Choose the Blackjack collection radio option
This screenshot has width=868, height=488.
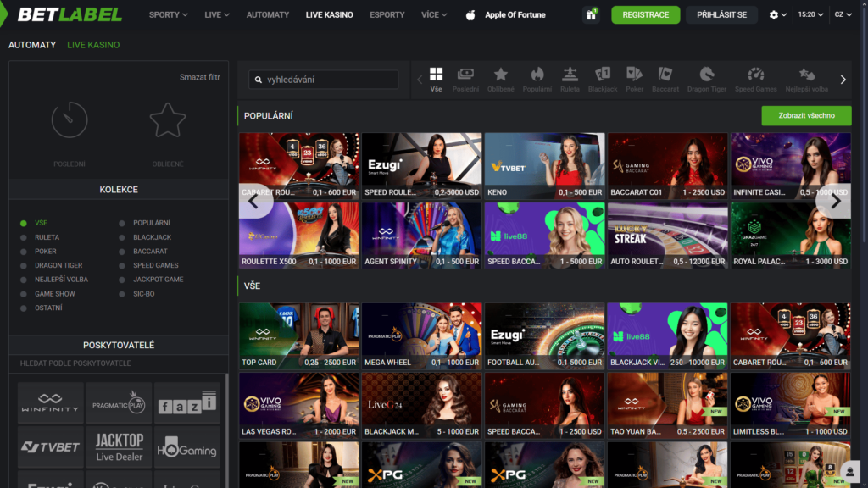click(123, 238)
